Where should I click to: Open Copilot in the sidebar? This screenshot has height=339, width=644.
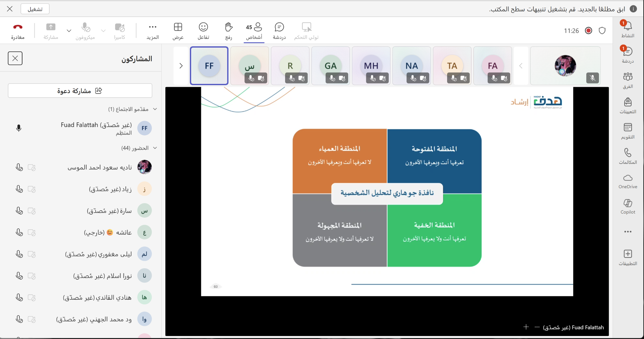point(628,206)
